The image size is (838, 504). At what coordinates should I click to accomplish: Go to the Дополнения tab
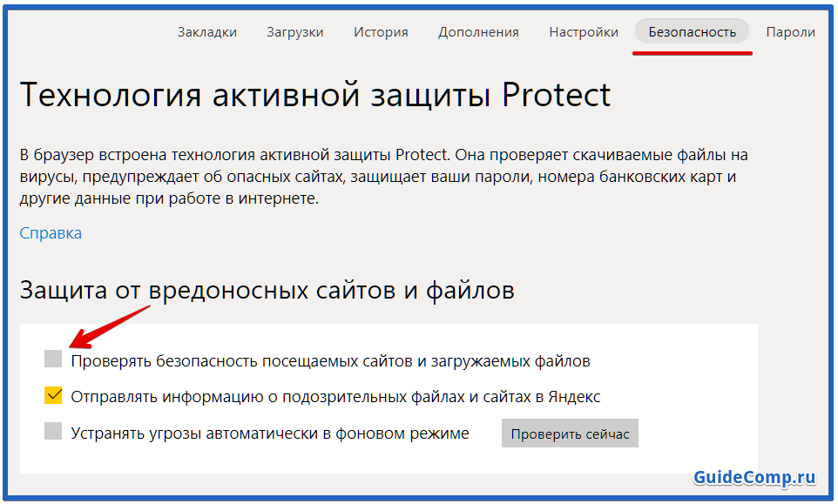tap(478, 32)
